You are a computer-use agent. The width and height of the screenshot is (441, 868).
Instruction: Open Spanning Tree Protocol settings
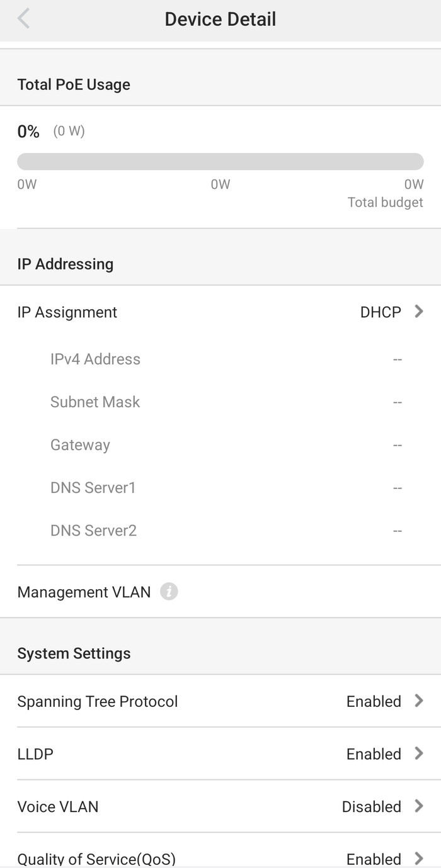220,701
